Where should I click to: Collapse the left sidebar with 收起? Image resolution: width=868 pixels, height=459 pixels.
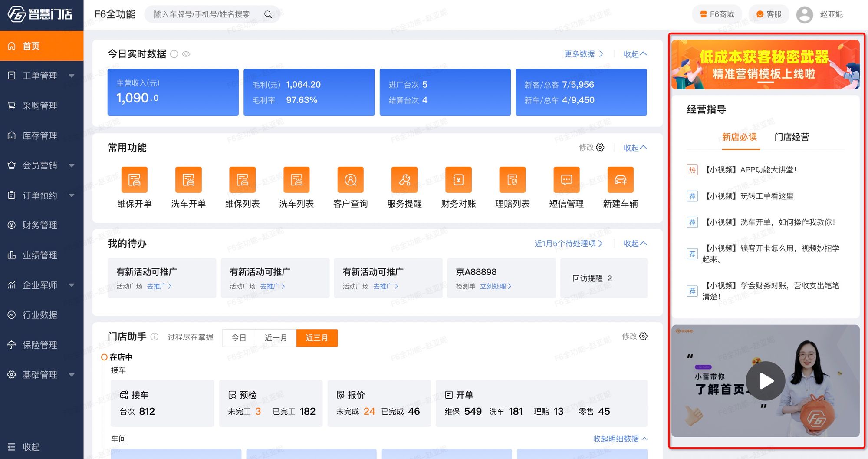24,447
